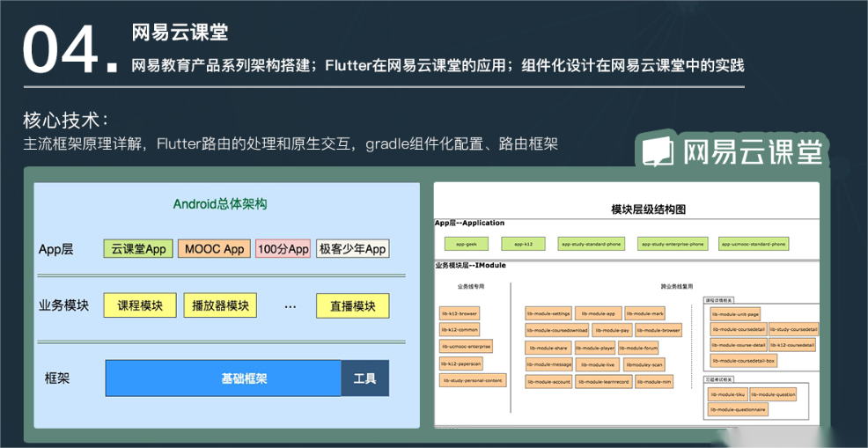Select the lib-module-unit-page box
The width and height of the screenshot is (868, 448).
(735, 313)
